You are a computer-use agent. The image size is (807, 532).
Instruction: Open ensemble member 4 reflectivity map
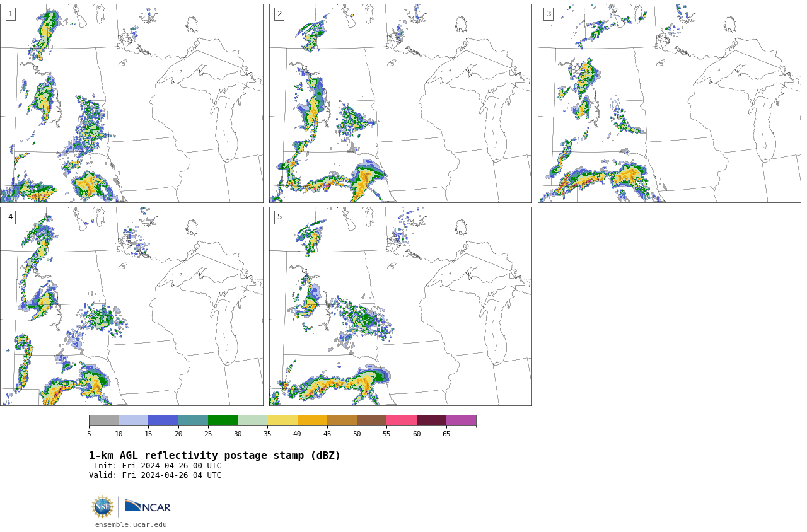click(131, 306)
